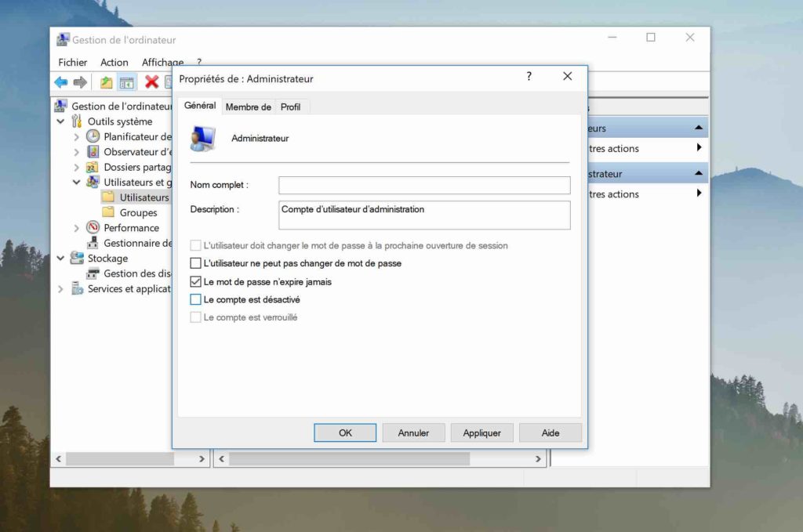This screenshot has height=532, width=803.
Task: Check L'utilisateur ne peut pas changer de mot de passe
Action: click(195, 263)
